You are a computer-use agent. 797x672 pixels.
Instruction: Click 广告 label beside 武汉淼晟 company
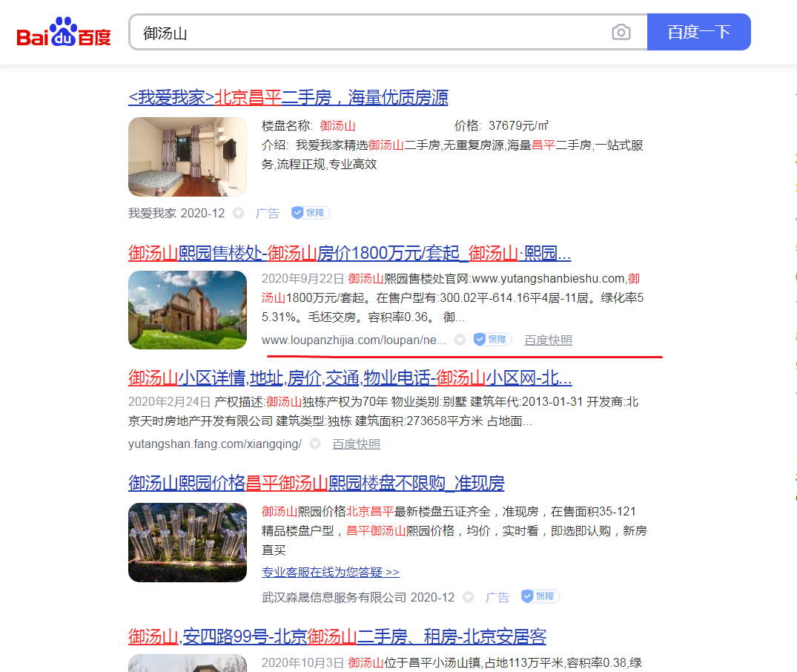click(497, 597)
